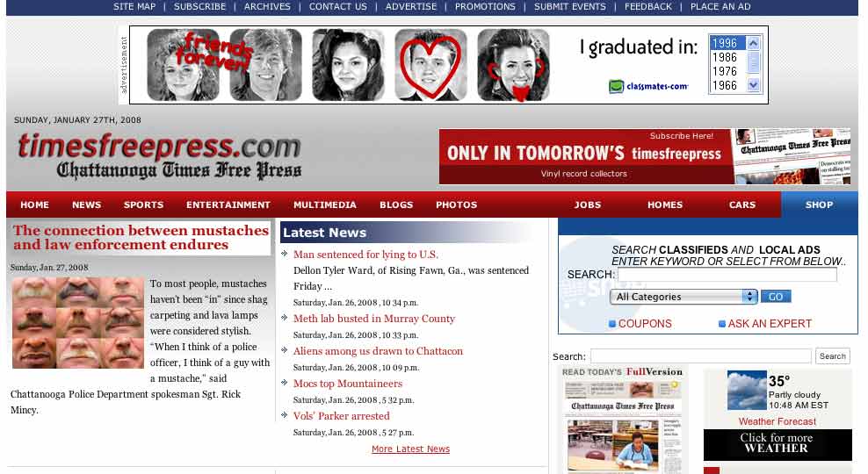This screenshot has width=868, height=474.
Task: Open Man sentenced for lying to U.S.
Action: pos(365,255)
